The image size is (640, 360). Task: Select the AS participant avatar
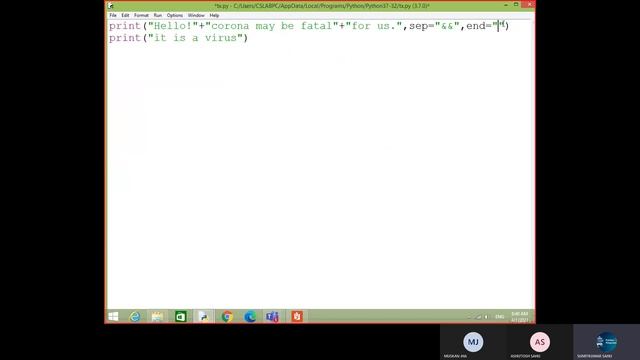540,342
